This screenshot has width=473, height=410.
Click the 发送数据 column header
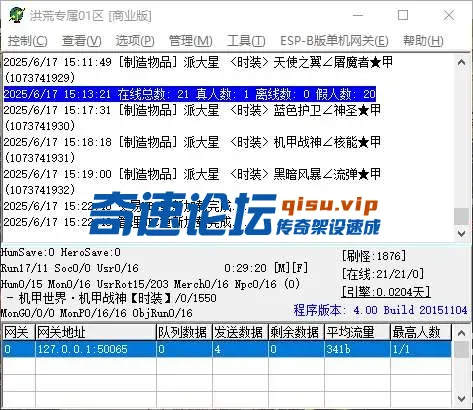click(x=240, y=332)
